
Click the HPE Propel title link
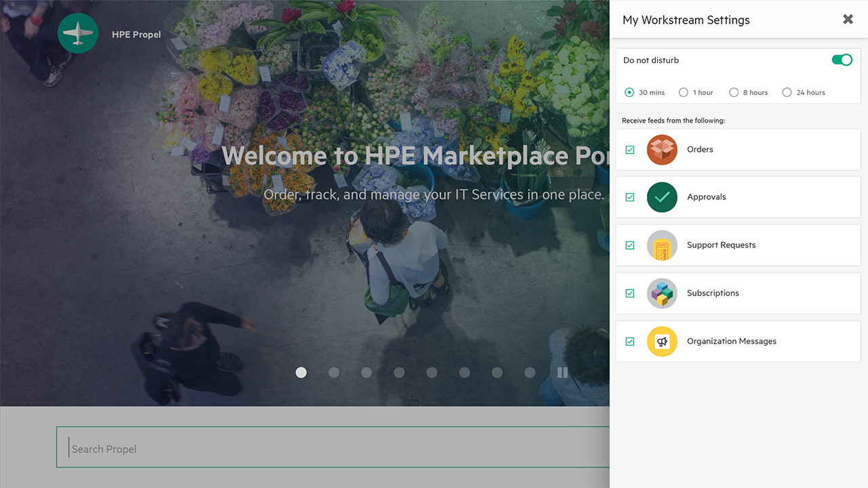point(136,34)
